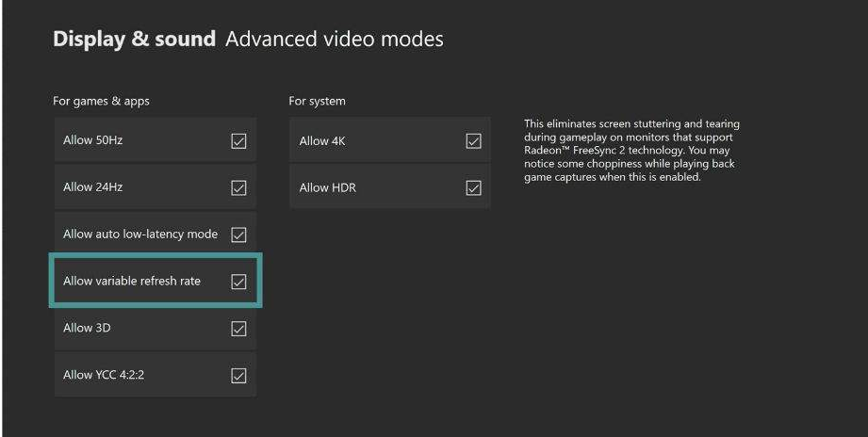Viewport: 868px width, 437px height.
Task: Click the For games & apps label
Action: point(101,101)
